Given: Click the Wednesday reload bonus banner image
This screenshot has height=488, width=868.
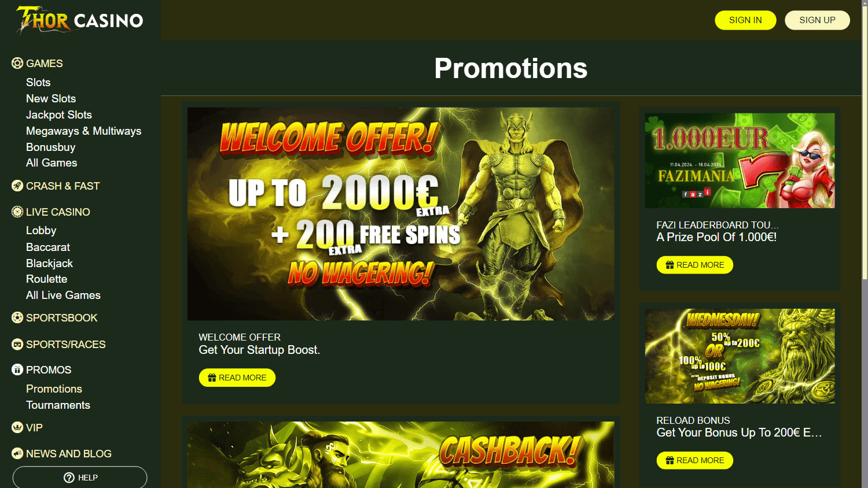Looking at the screenshot, I should point(740,356).
